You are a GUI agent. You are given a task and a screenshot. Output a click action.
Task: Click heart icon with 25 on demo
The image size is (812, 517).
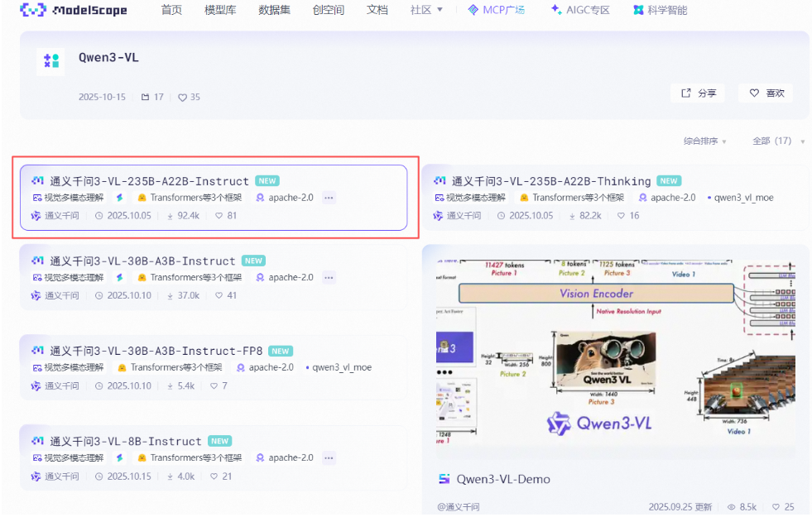(x=776, y=507)
